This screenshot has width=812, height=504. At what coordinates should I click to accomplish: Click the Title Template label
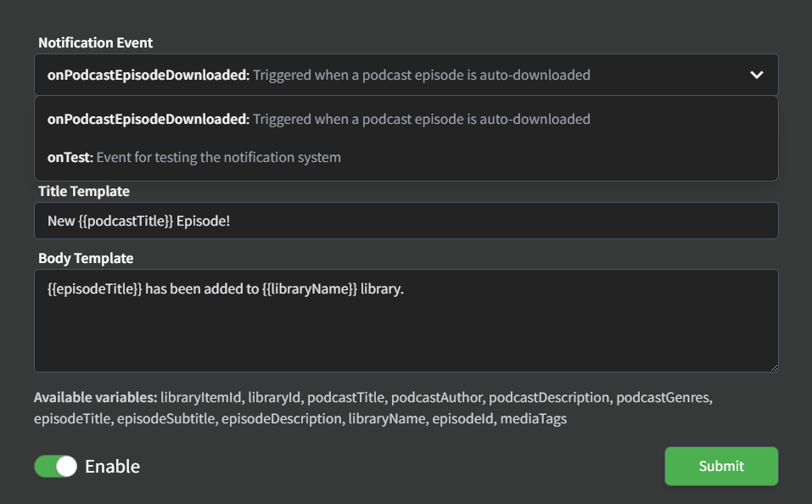pyautogui.click(x=84, y=192)
